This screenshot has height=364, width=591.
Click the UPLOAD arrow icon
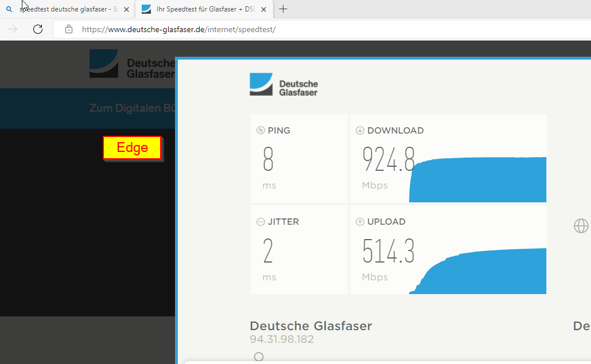360,222
